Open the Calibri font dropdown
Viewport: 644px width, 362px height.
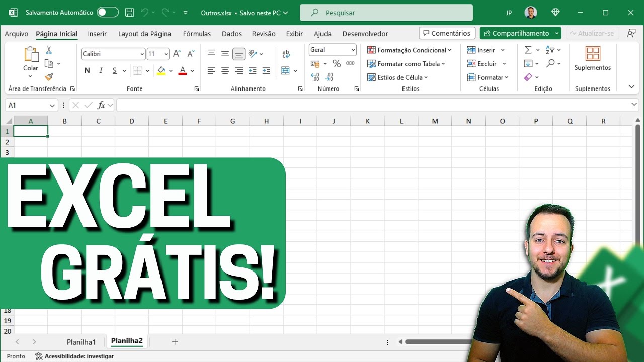click(142, 54)
